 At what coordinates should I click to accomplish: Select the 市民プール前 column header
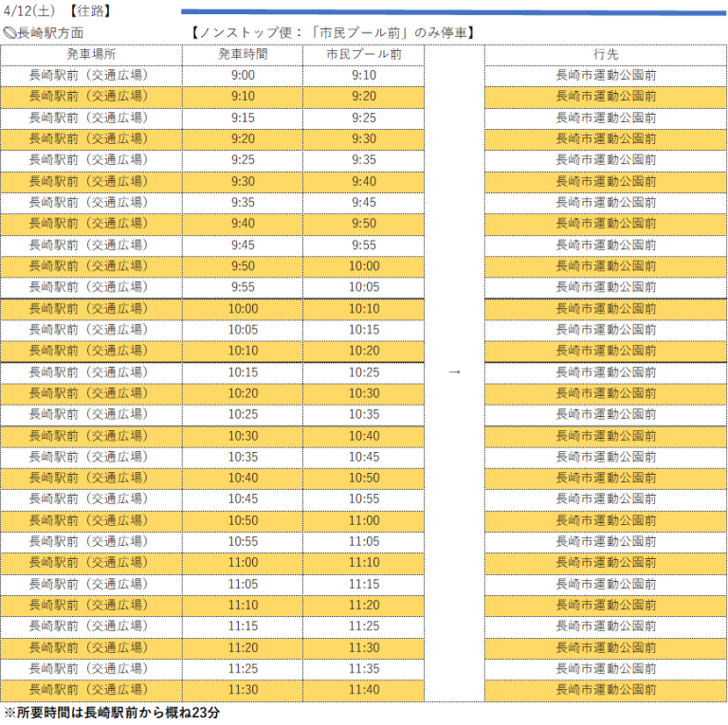point(363,54)
